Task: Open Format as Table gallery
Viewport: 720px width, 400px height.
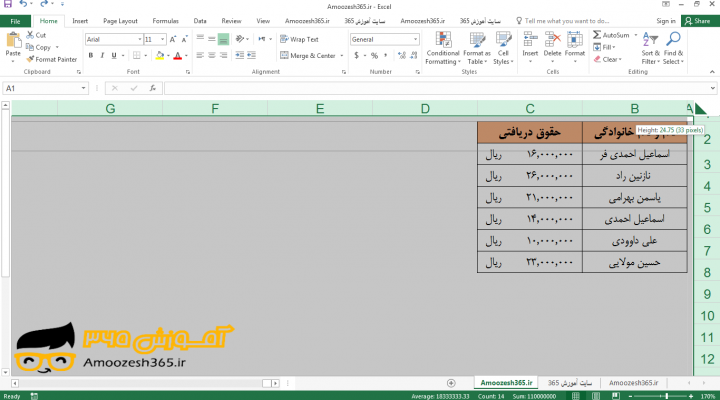Action: pyautogui.click(x=477, y=48)
